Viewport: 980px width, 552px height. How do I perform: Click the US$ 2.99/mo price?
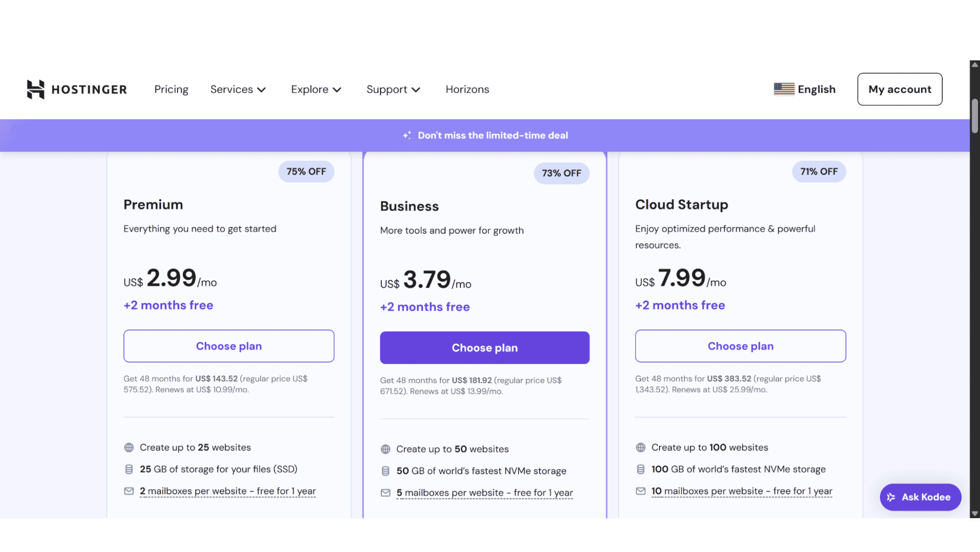[170, 278]
